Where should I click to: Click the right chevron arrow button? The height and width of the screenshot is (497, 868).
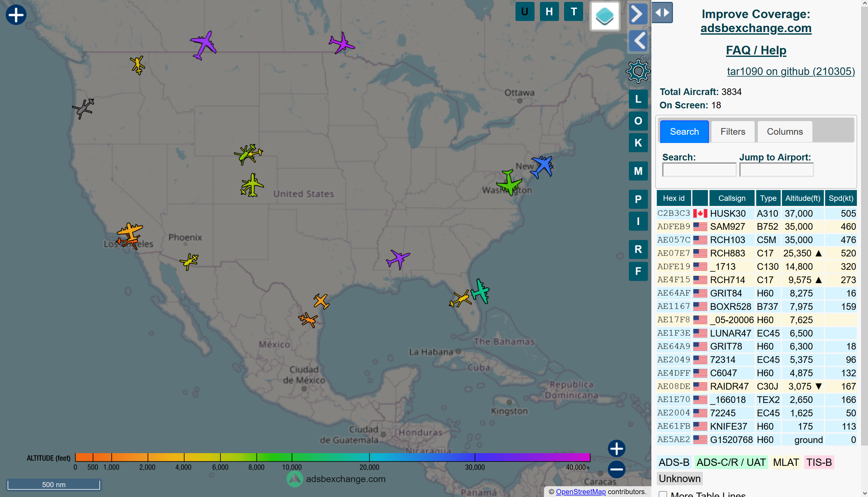point(637,14)
